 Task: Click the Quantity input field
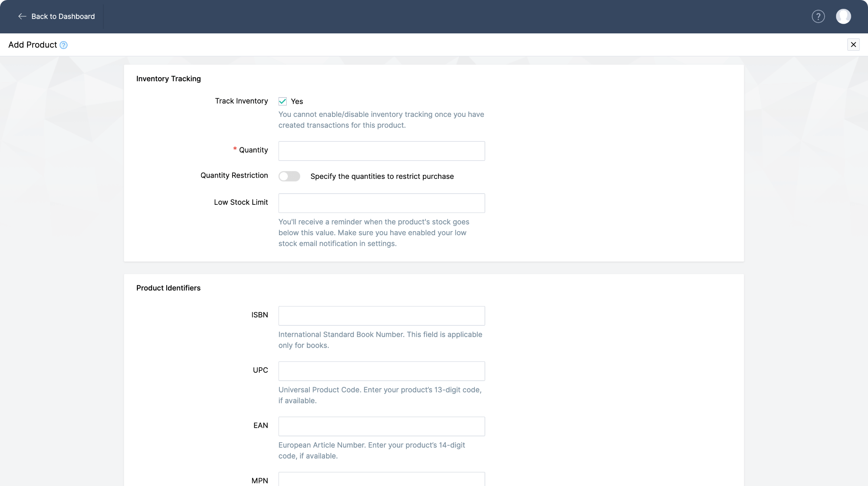[381, 151]
